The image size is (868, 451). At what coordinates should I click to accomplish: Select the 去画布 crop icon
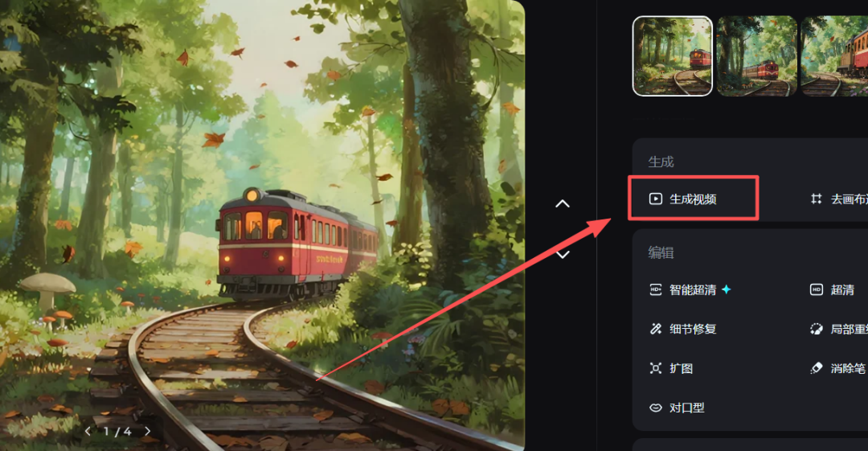click(816, 199)
